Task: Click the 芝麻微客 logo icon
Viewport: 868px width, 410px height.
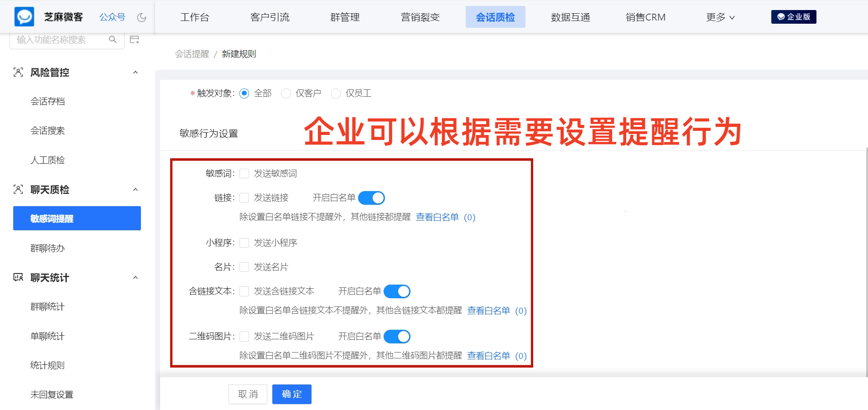Action: click(24, 17)
